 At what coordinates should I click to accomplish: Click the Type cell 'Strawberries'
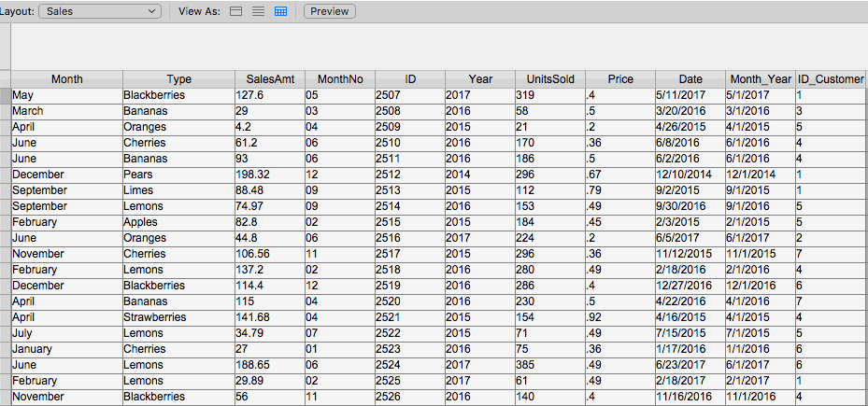[178, 317]
